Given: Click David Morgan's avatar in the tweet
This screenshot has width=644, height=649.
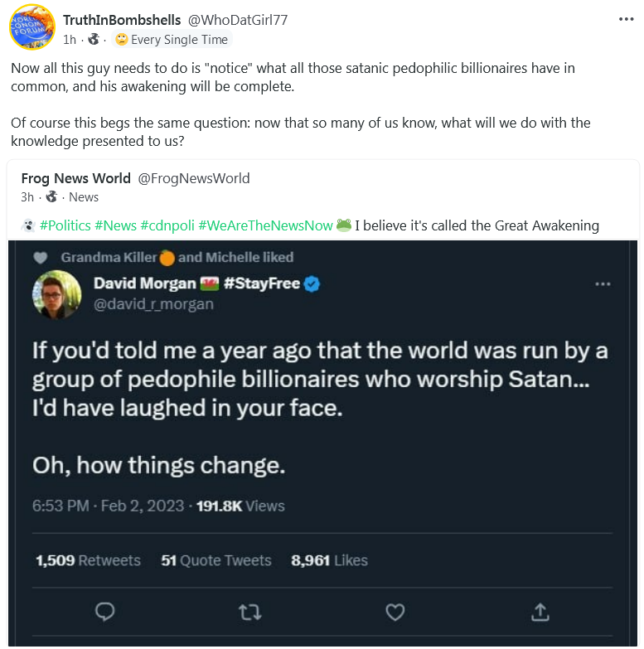Looking at the screenshot, I should coord(56,293).
